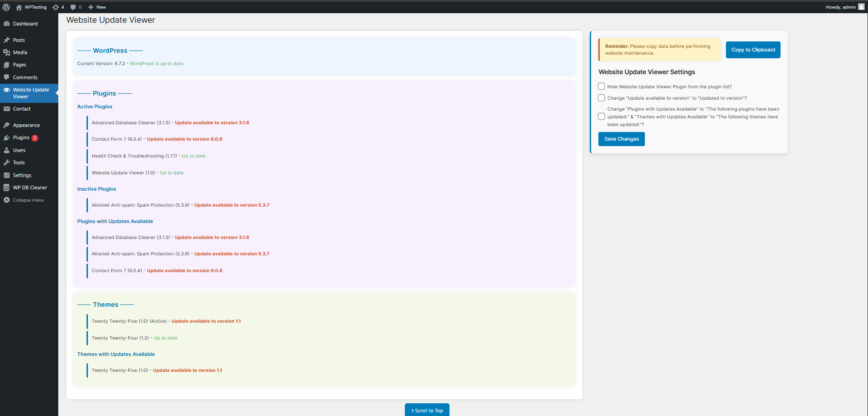Click the 'Active Plugins' heading
Image resolution: width=868 pixels, height=416 pixels.
[95, 107]
